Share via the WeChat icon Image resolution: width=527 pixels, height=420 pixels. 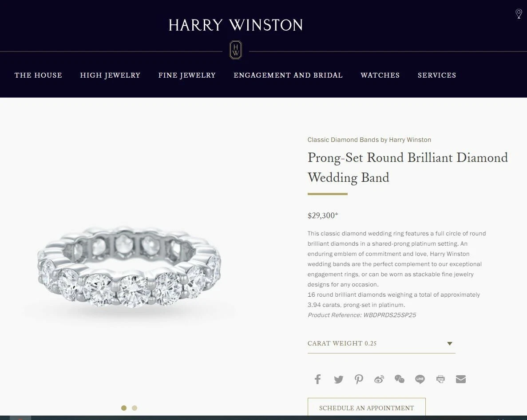pos(399,379)
